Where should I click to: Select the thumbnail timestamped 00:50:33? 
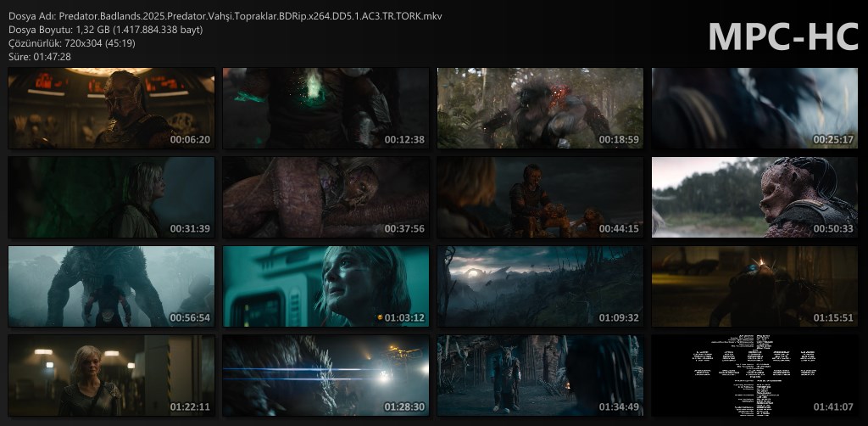(754, 197)
